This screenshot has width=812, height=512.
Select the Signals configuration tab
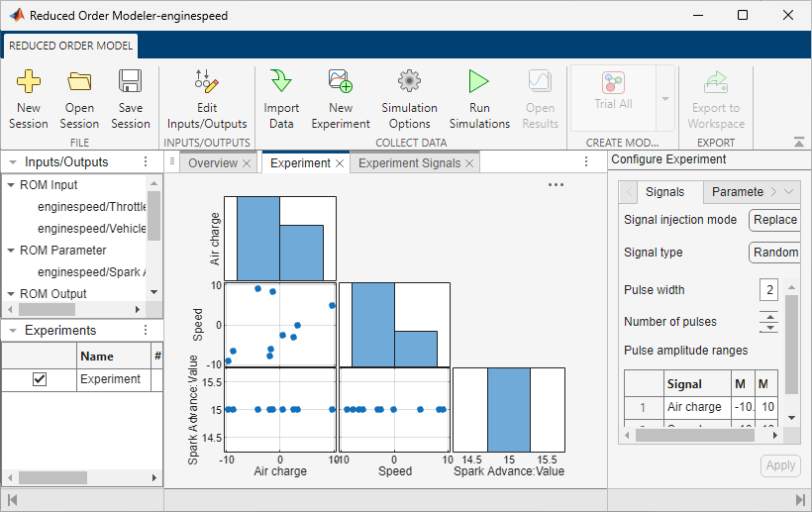click(664, 192)
